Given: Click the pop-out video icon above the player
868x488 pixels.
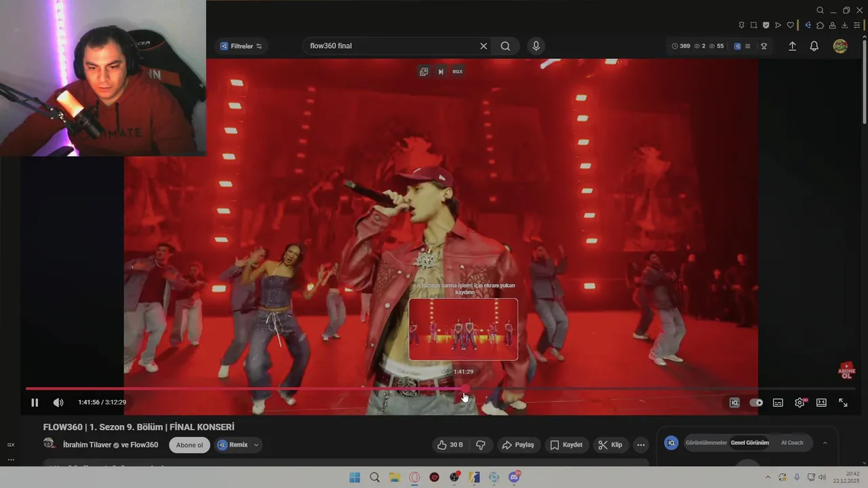Looking at the screenshot, I should tap(424, 72).
